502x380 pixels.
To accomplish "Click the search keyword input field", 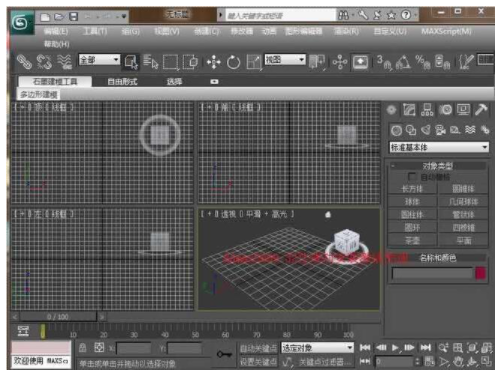I will pyautogui.click(x=280, y=15).
